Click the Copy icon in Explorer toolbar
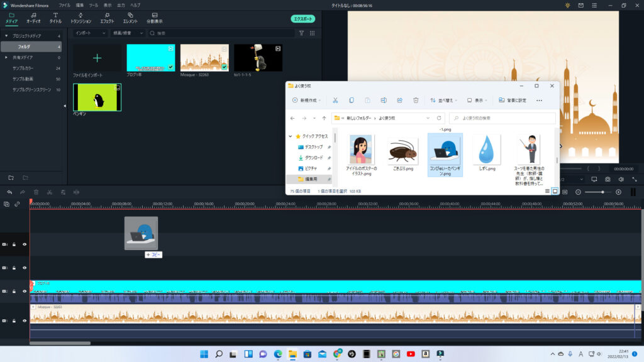Image resolution: width=644 pixels, height=362 pixels. (x=351, y=100)
